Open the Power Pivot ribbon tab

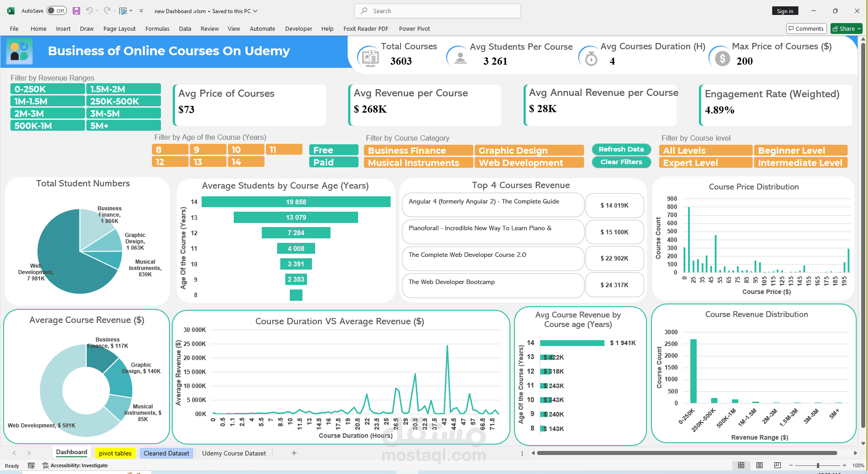(x=415, y=28)
